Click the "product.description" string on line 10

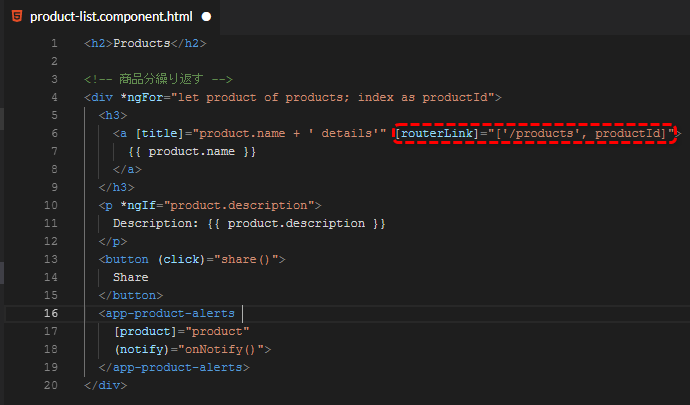[239, 206]
